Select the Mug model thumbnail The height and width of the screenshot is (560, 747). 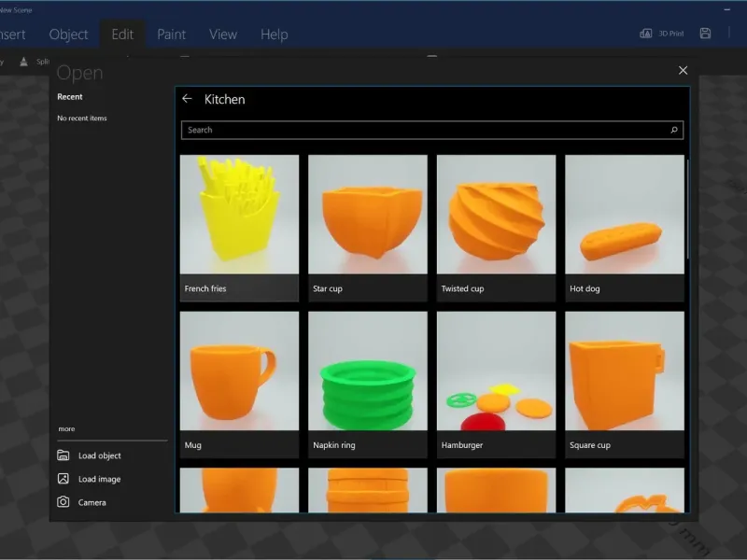click(239, 371)
